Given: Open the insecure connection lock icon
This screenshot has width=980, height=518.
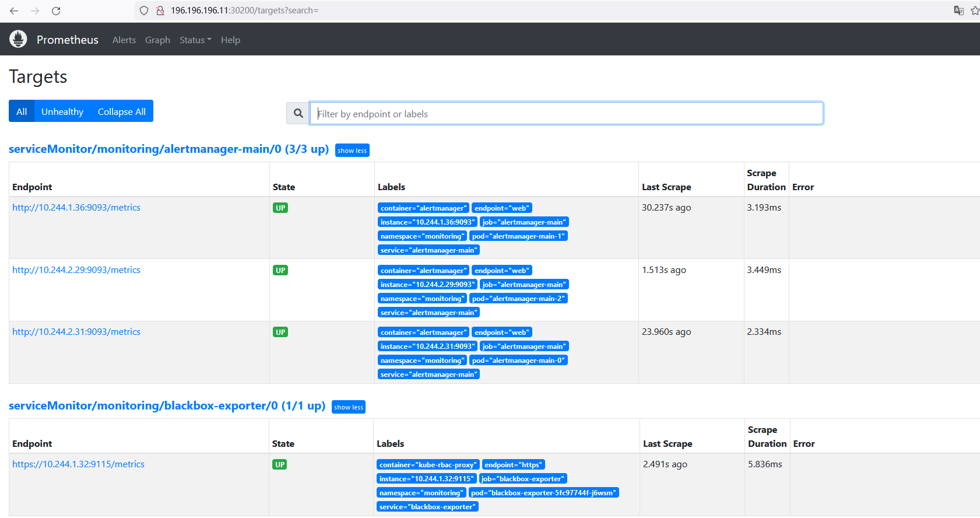Looking at the screenshot, I should point(160,10).
